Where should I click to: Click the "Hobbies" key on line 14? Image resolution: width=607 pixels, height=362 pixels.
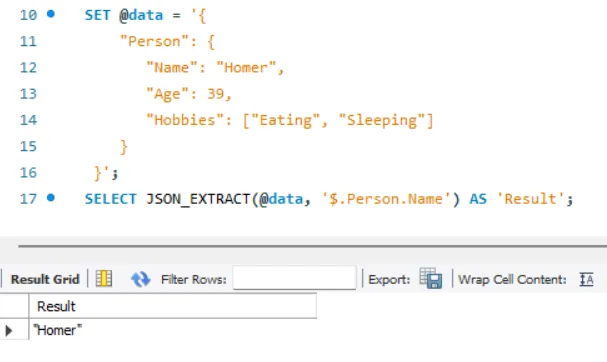185,120
